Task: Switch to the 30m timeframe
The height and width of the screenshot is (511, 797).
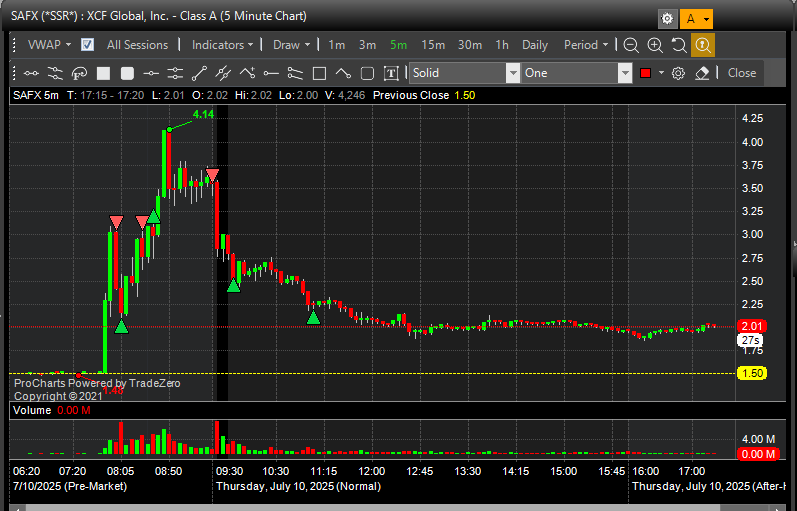Action: pyautogui.click(x=470, y=45)
